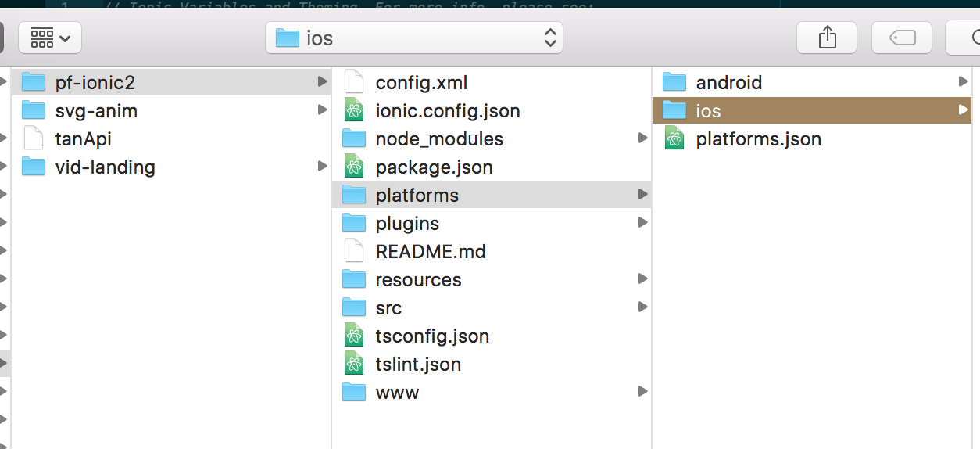The image size is (980, 449).
Task: Click the platforms.json file icon
Action: click(674, 139)
